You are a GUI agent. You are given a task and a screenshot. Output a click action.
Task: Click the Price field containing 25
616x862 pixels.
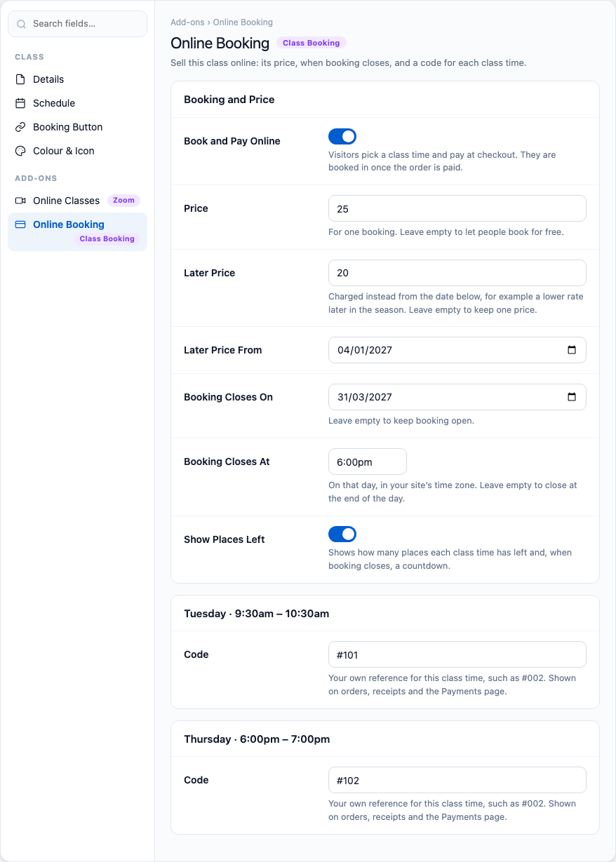pyautogui.click(x=457, y=208)
